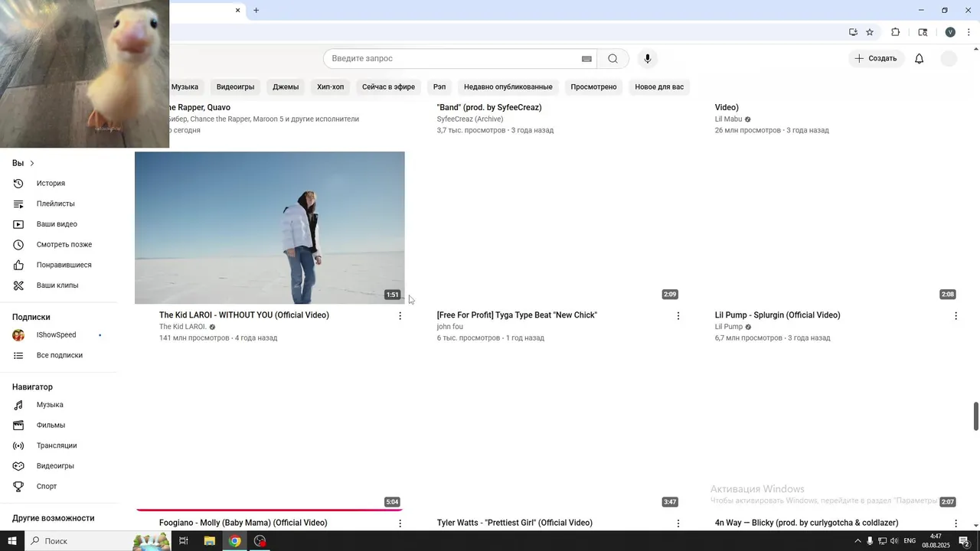Image resolution: width=980 pixels, height=551 pixels.
Task: Open volume control in system tray
Action: (x=893, y=541)
